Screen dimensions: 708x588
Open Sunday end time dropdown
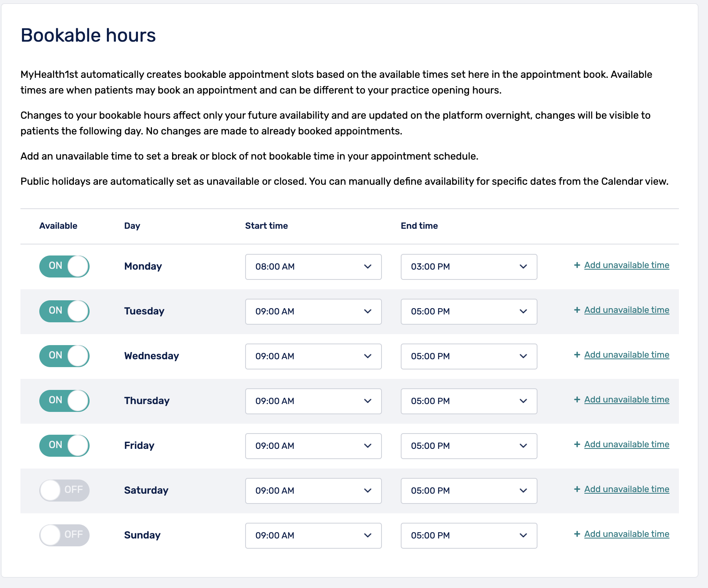[x=469, y=536]
